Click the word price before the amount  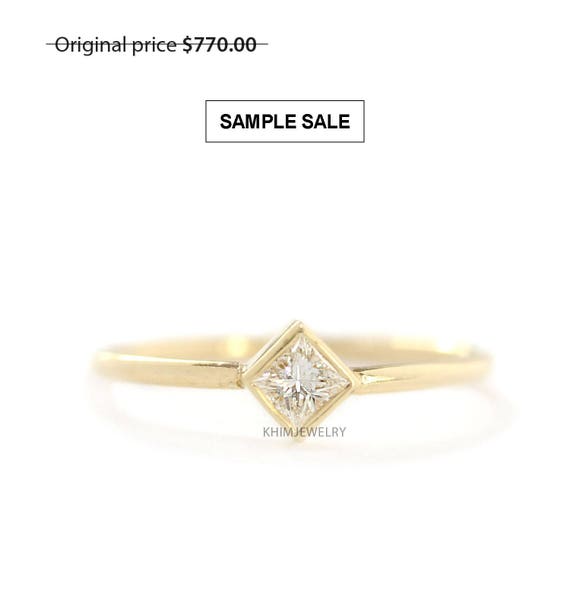pos(154,46)
